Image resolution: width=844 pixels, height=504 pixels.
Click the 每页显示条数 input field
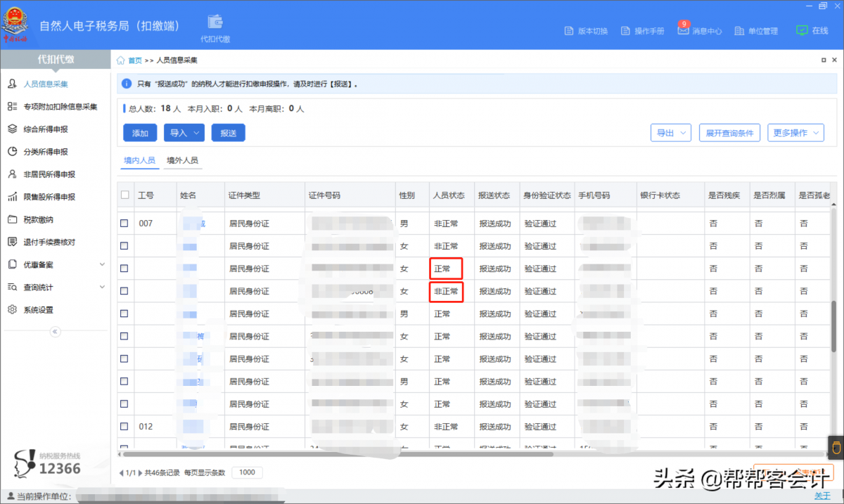[247, 472]
